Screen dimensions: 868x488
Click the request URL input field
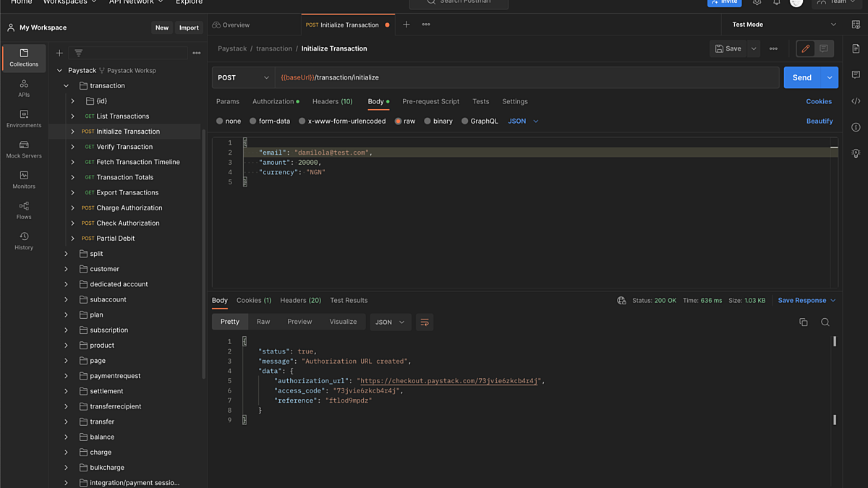(x=527, y=77)
